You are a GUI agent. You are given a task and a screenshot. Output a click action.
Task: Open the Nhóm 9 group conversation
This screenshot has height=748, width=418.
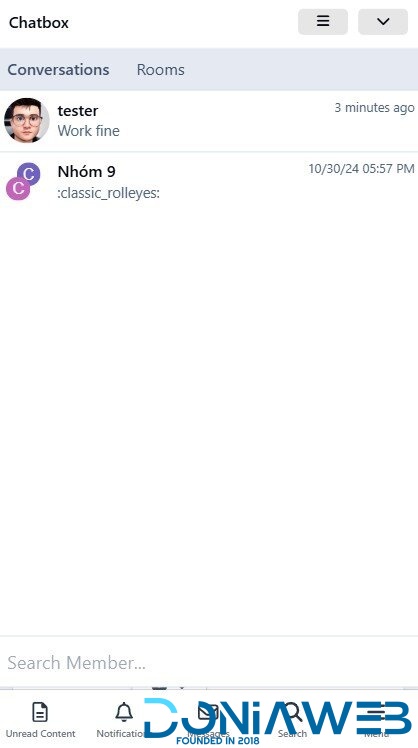[209, 182]
